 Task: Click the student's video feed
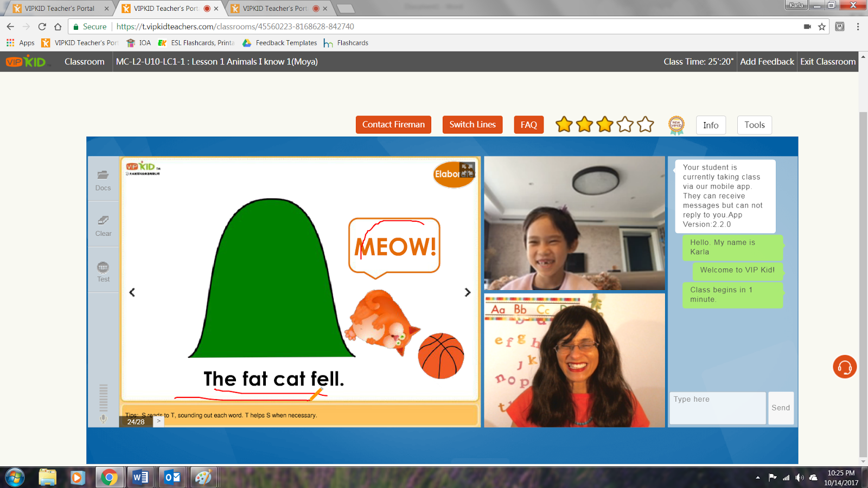(574, 223)
